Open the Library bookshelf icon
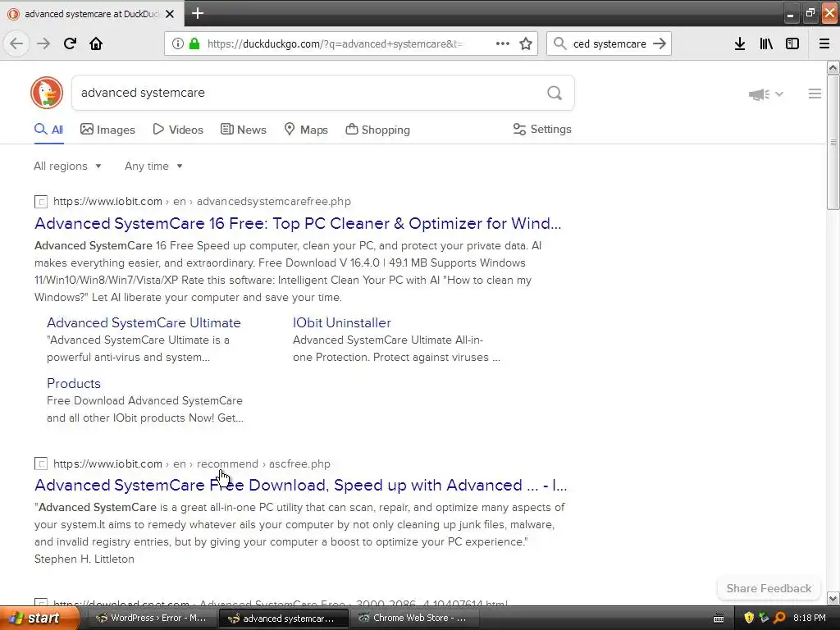The image size is (840, 630). tap(766, 44)
